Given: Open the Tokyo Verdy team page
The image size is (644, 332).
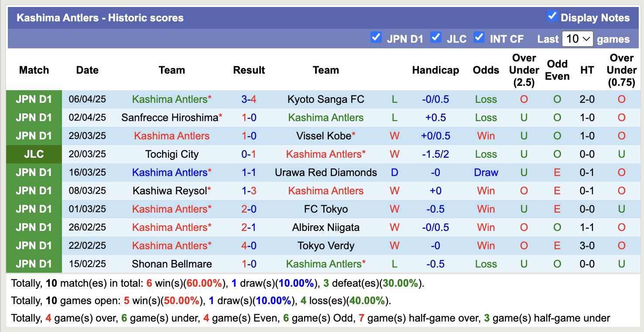Looking at the screenshot, I should pos(326,245).
